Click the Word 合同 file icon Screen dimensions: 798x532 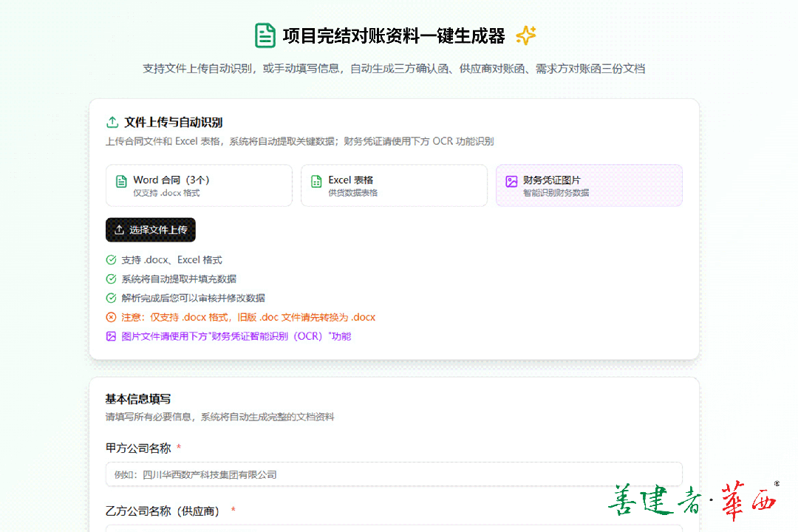point(121,182)
